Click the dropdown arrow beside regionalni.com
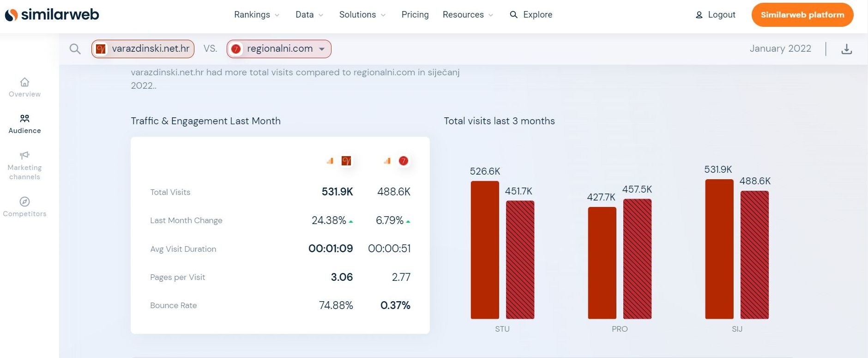 322,49
